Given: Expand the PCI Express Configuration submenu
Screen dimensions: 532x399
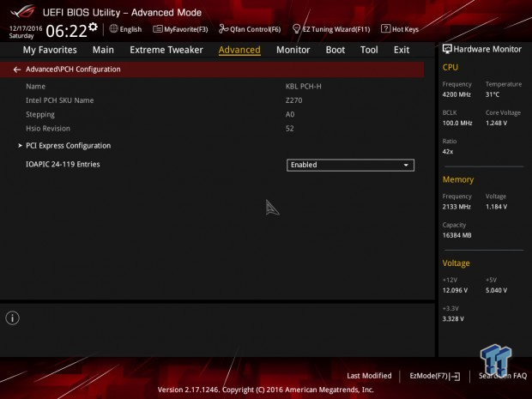Looking at the screenshot, I should pyautogui.click(x=68, y=146).
